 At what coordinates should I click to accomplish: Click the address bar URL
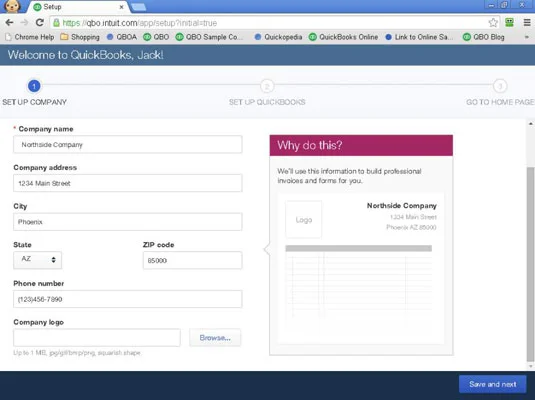pos(140,23)
